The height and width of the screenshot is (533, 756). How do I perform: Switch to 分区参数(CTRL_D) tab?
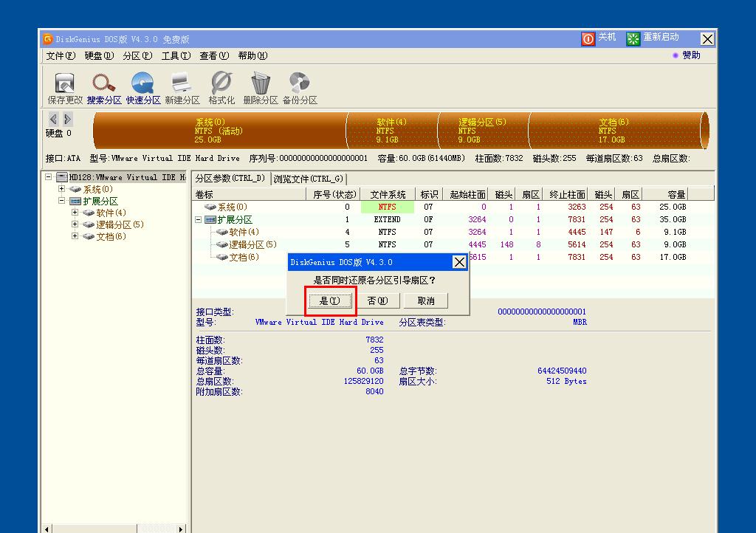coord(230,179)
